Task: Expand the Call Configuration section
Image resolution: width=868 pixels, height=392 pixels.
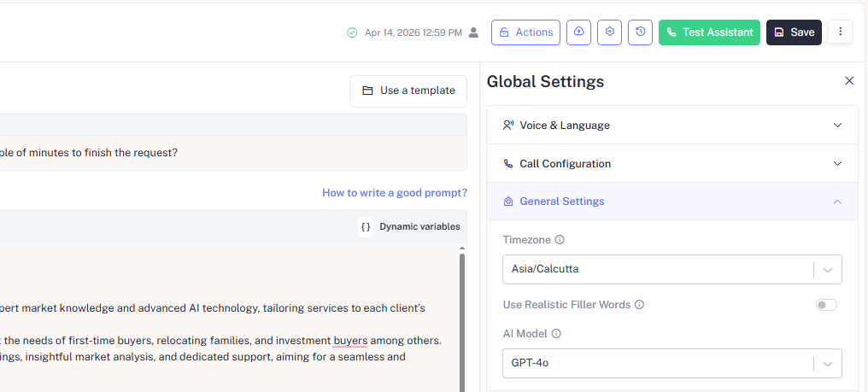Action: pyautogui.click(x=672, y=163)
